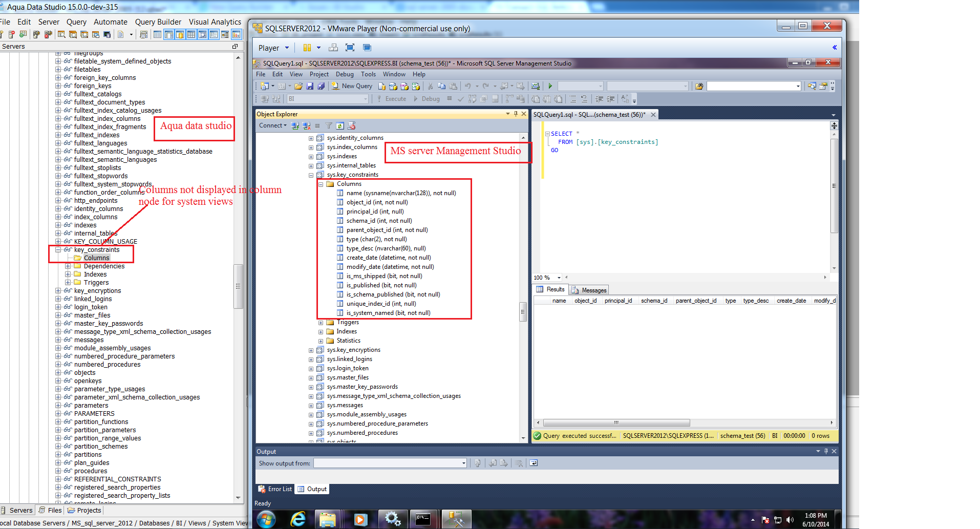Click the Open File icon in SSMS toolbar

pyautogui.click(x=299, y=86)
